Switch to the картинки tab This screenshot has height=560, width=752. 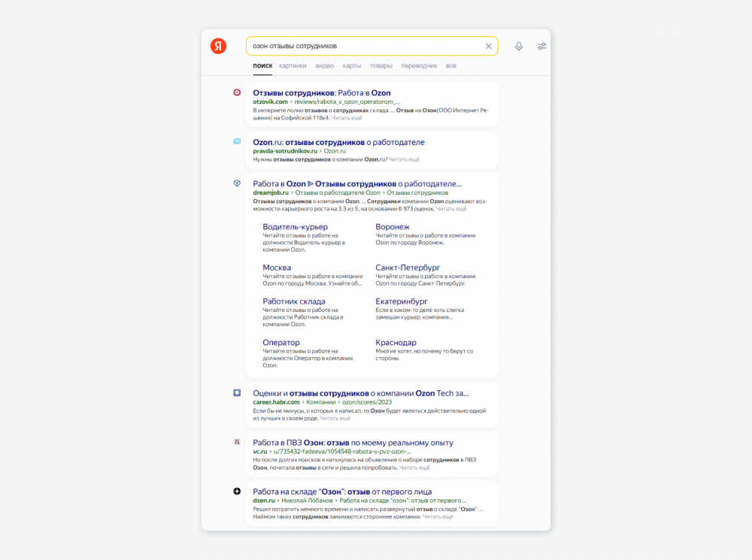[x=293, y=66]
